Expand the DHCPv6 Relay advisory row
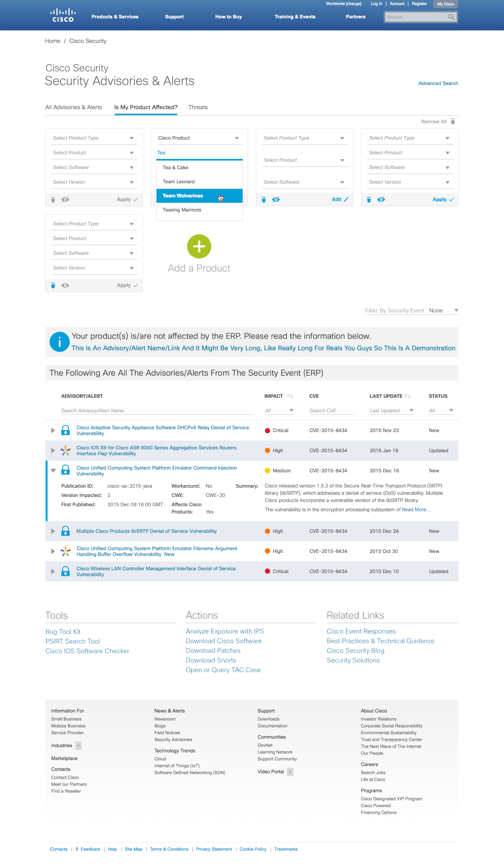This screenshot has width=504, height=868. (x=53, y=430)
